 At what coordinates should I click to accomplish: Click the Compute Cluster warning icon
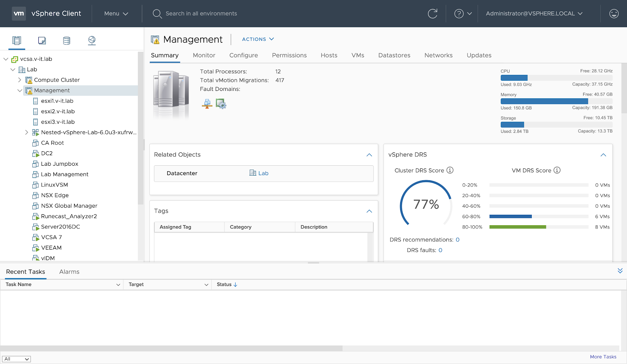pyautogui.click(x=29, y=80)
